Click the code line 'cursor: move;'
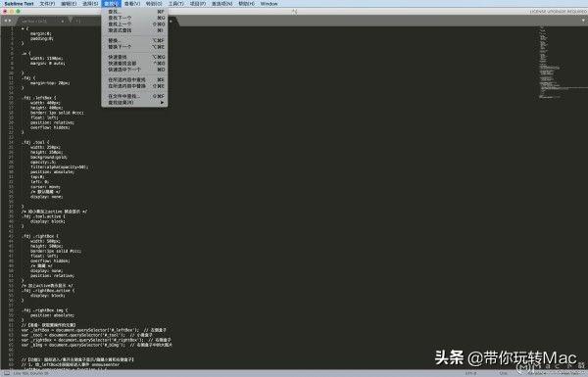The height and width of the screenshot is (377, 588). click(45, 187)
